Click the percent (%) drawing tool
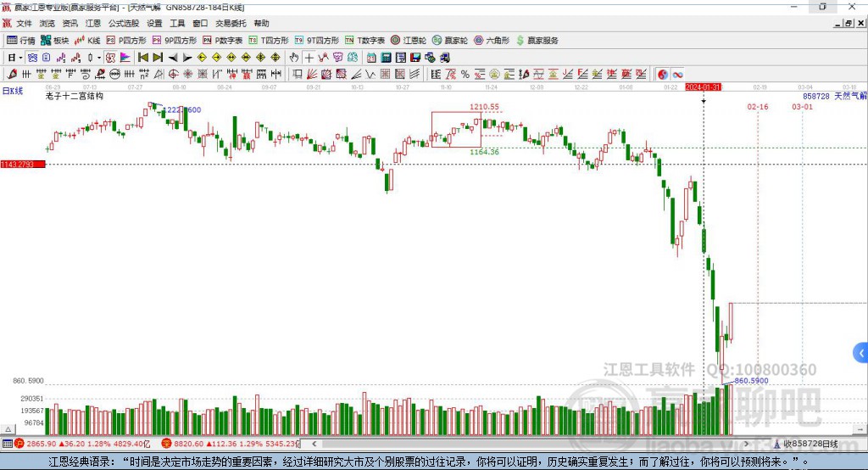This screenshot has width=868, height=470. click(465, 75)
